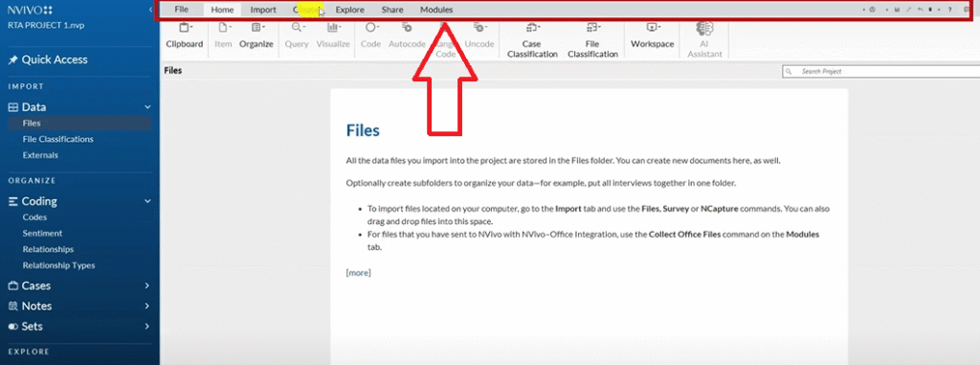Switch to the Import tab

click(x=263, y=10)
